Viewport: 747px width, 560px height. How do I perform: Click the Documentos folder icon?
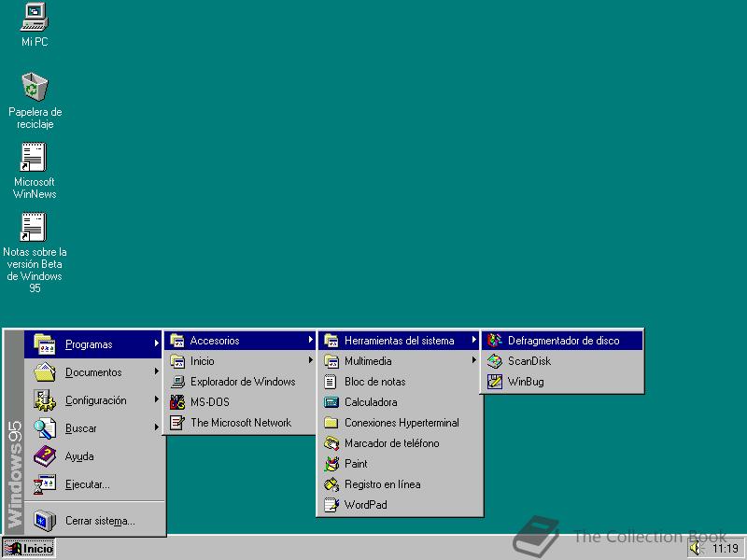tap(45, 371)
